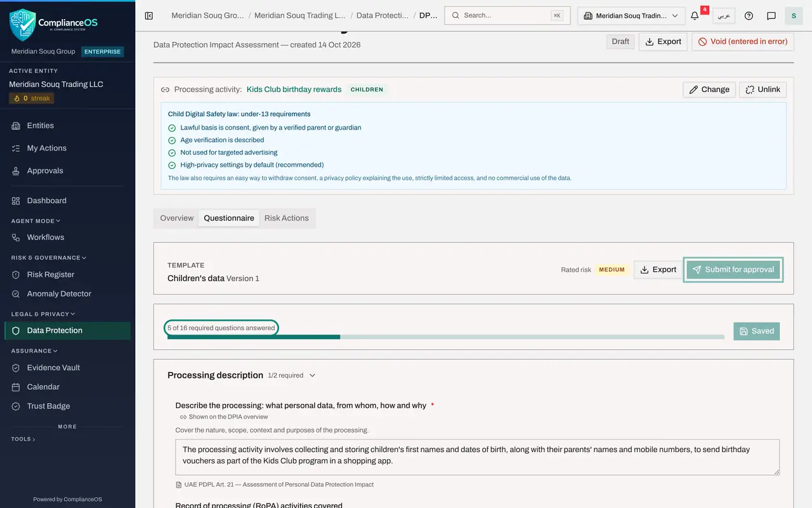Select Data Protection in sidebar
Viewport: 812px width, 508px height.
click(x=68, y=331)
